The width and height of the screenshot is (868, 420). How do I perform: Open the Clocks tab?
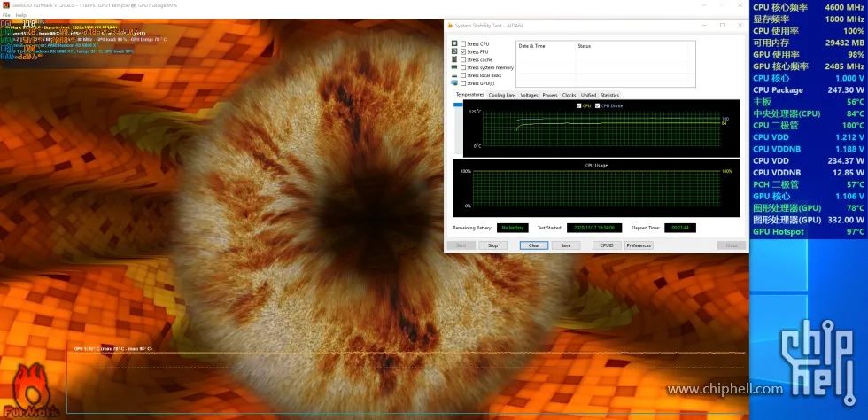tap(569, 96)
